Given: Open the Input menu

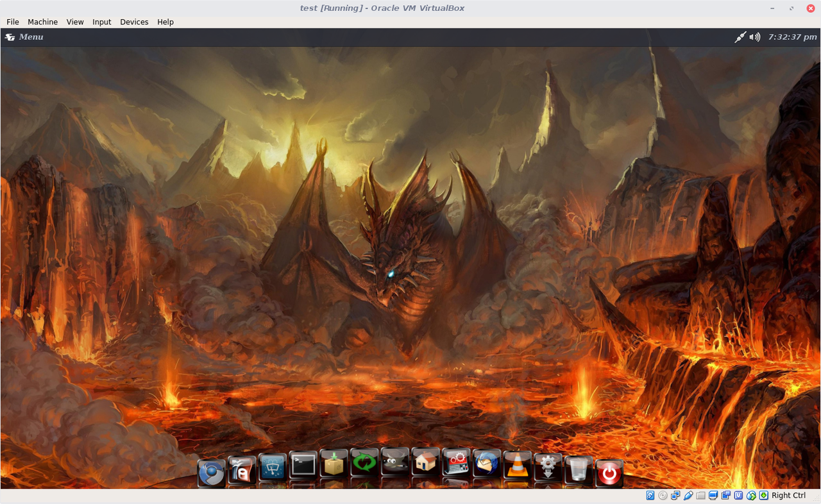Looking at the screenshot, I should [102, 22].
